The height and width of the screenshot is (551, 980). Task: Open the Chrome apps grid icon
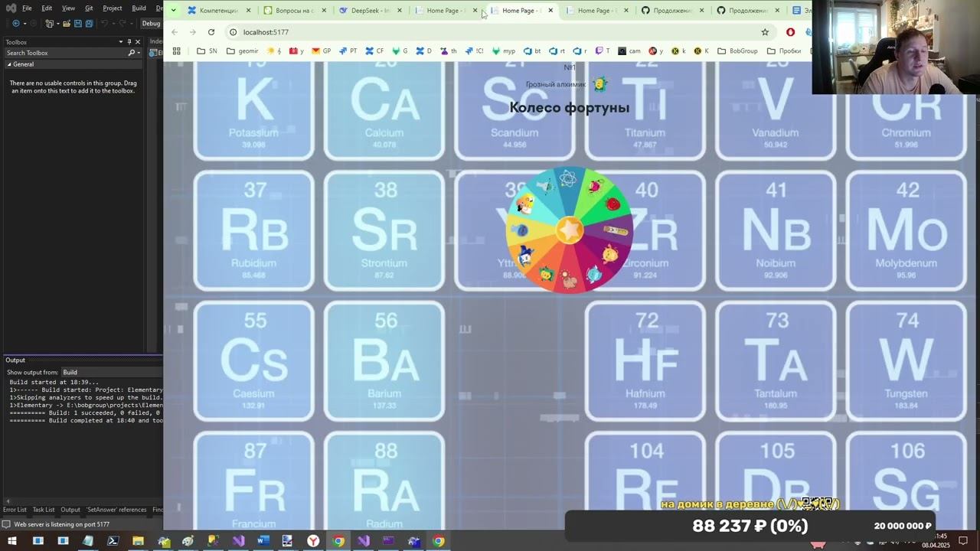(x=176, y=51)
